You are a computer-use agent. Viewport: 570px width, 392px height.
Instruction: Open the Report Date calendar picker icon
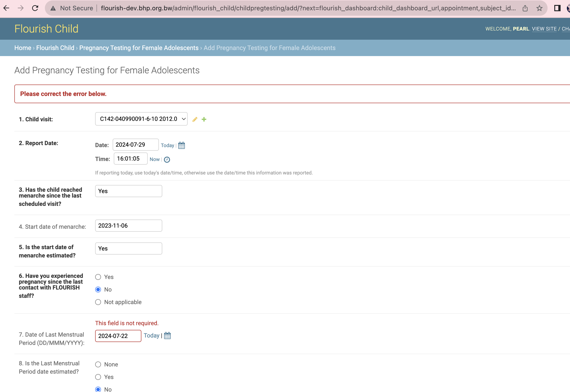click(x=181, y=145)
